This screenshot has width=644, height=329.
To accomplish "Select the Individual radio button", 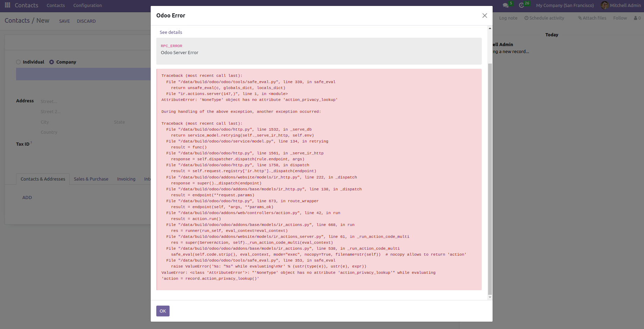I will (18, 62).
